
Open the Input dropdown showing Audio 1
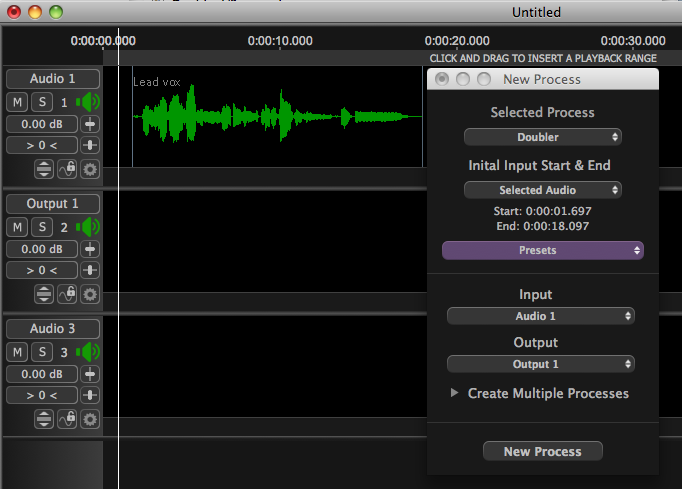click(x=540, y=316)
